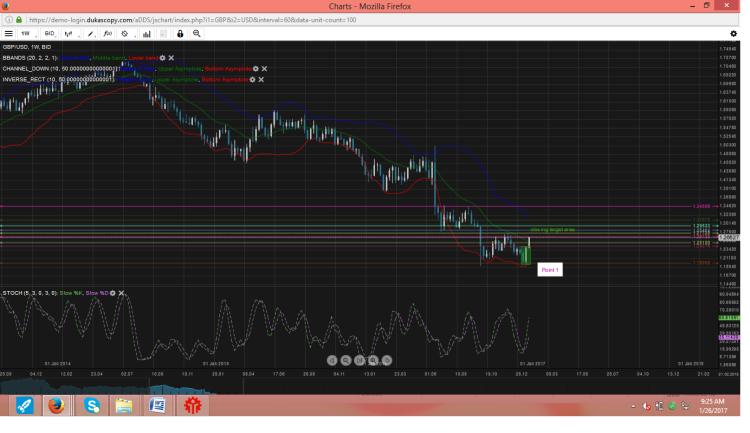
Task: Open the settings gear at top right
Action: pyautogui.click(x=733, y=33)
